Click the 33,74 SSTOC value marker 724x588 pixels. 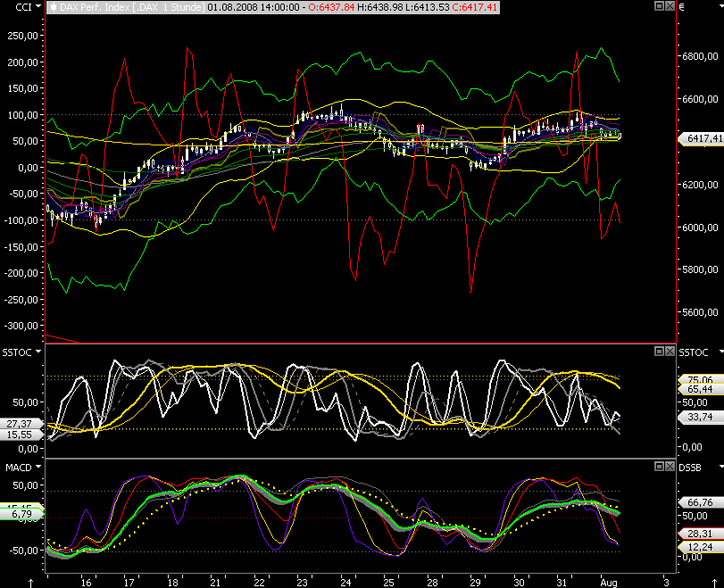pos(701,417)
